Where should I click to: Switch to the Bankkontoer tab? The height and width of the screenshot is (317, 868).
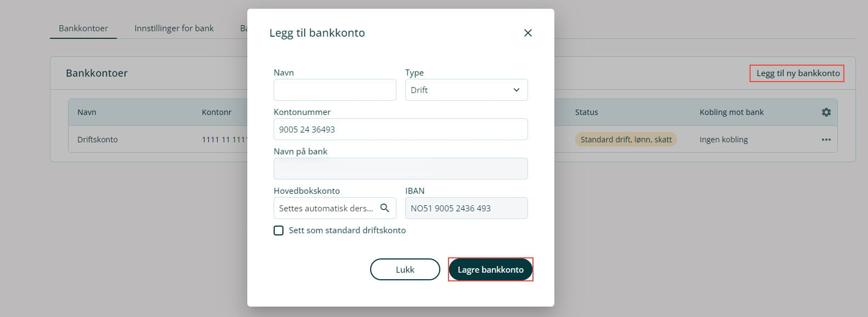tap(83, 28)
